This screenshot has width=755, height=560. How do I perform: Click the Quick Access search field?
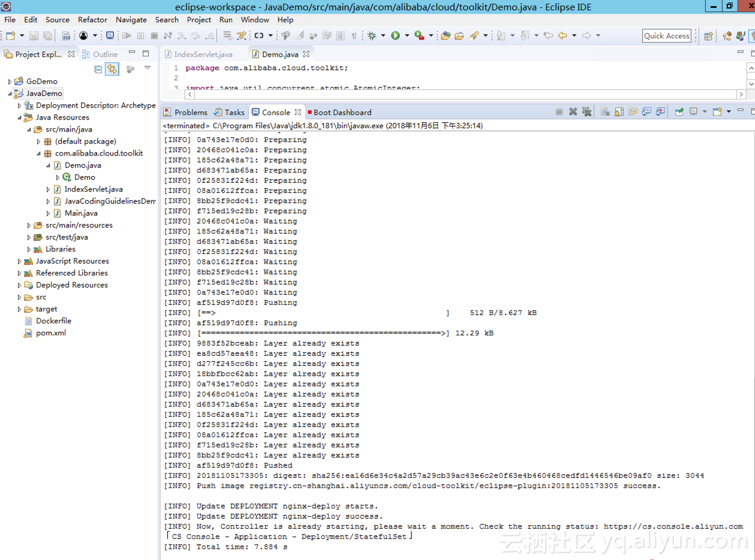(667, 36)
